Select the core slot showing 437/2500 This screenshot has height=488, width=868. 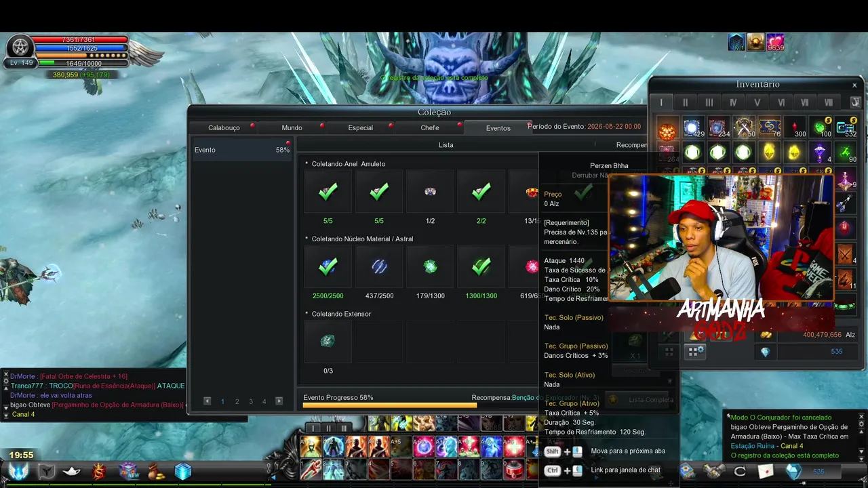coord(379,267)
